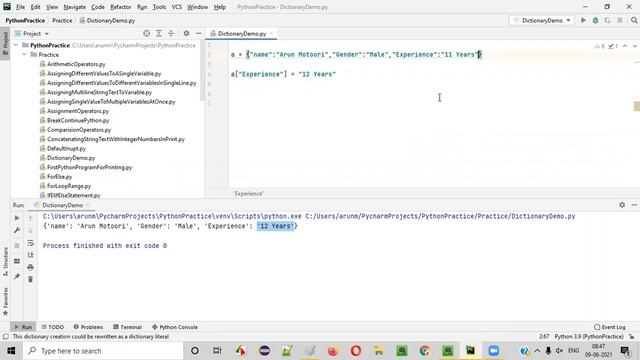This screenshot has width=640, height=360.
Task: Hide the Project panel with minus icon
Action: [x=198, y=33]
